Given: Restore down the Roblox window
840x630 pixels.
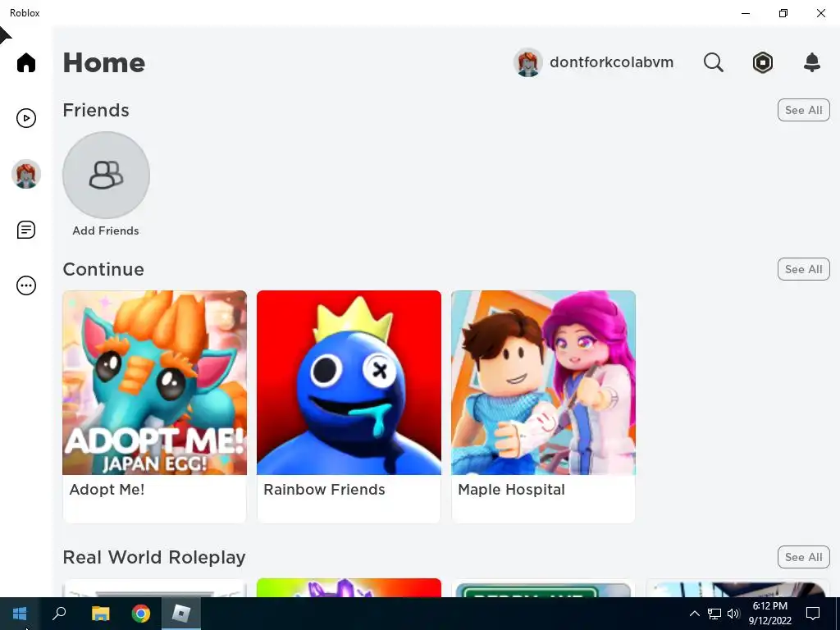Looking at the screenshot, I should click(783, 13).
